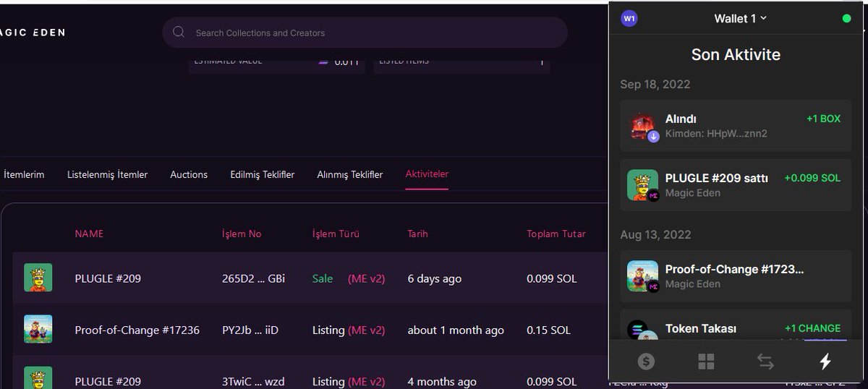Click Proof-of-Change image in wallet activity

click(x=642, y=276)
